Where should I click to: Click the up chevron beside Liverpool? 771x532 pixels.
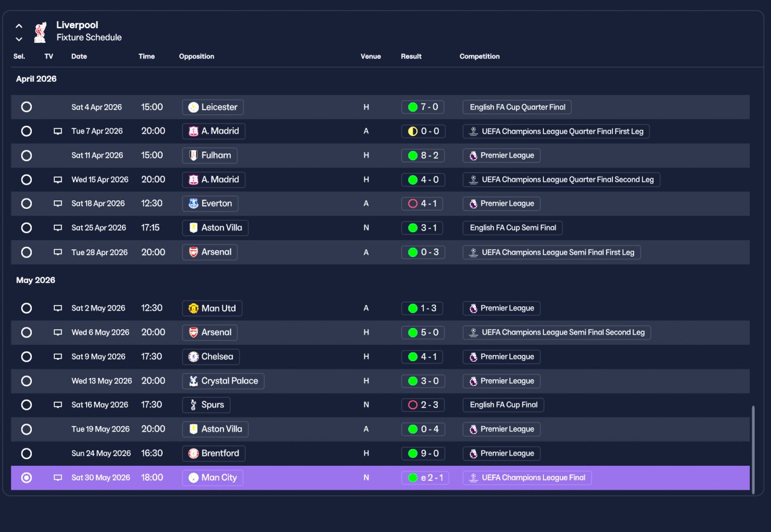[19, 26]
